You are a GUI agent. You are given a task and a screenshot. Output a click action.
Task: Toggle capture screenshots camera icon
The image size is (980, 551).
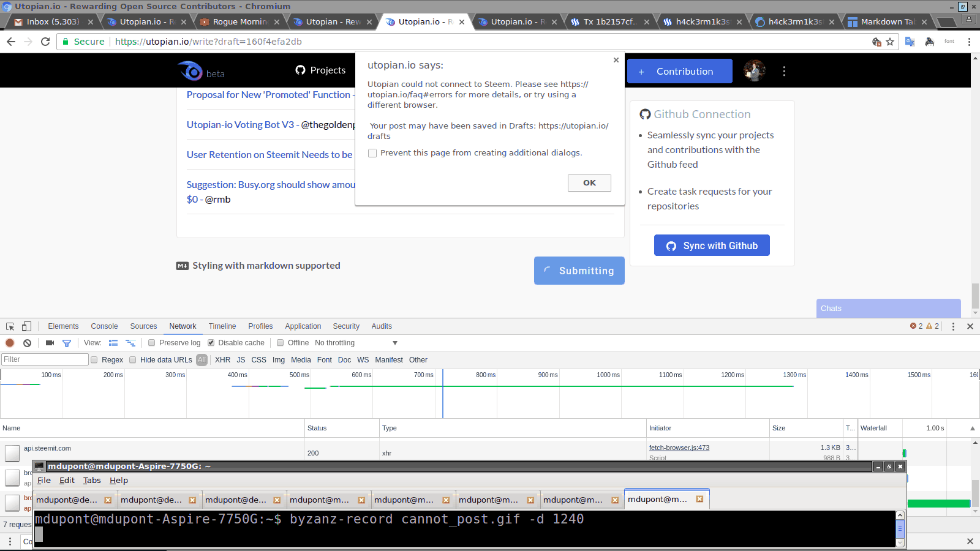pos(50,343)
